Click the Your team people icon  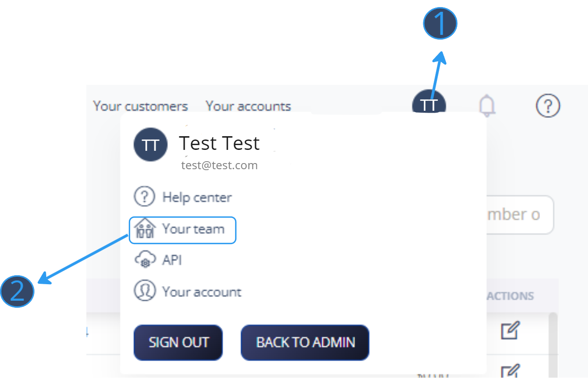144,229
